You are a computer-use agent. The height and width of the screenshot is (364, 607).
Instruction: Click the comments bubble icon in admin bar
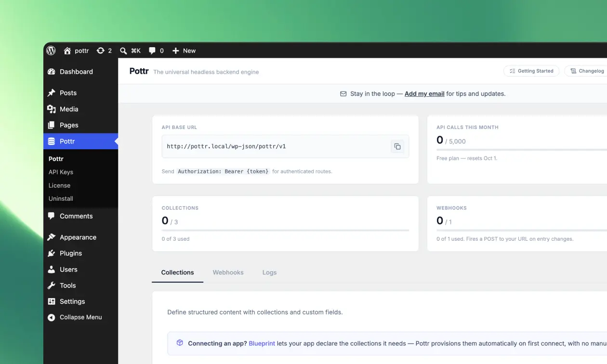(x=152, y=51)
